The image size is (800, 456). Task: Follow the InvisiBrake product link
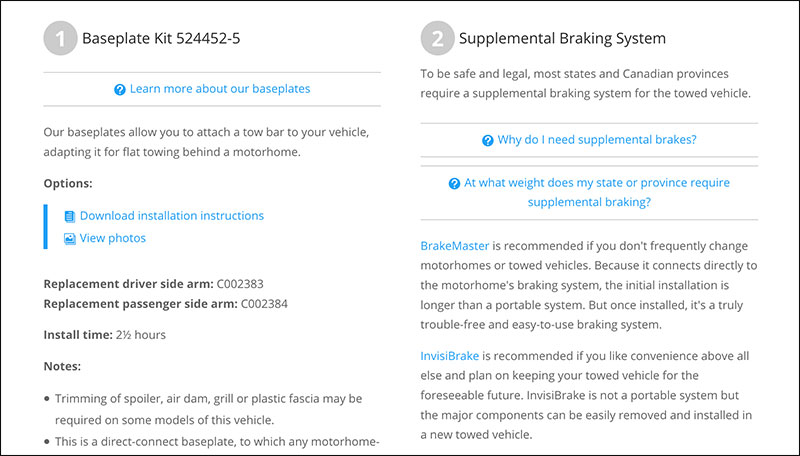[x=449, y=356]
